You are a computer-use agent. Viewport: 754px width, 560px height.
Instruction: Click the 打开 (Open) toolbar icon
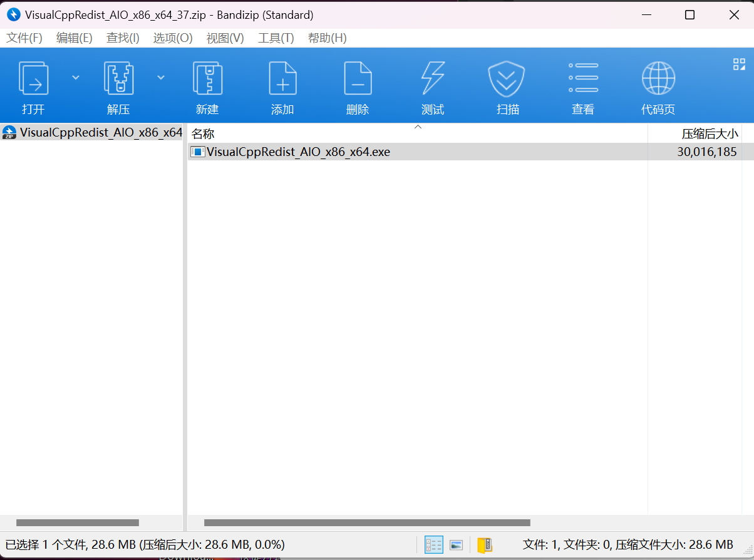33,79
